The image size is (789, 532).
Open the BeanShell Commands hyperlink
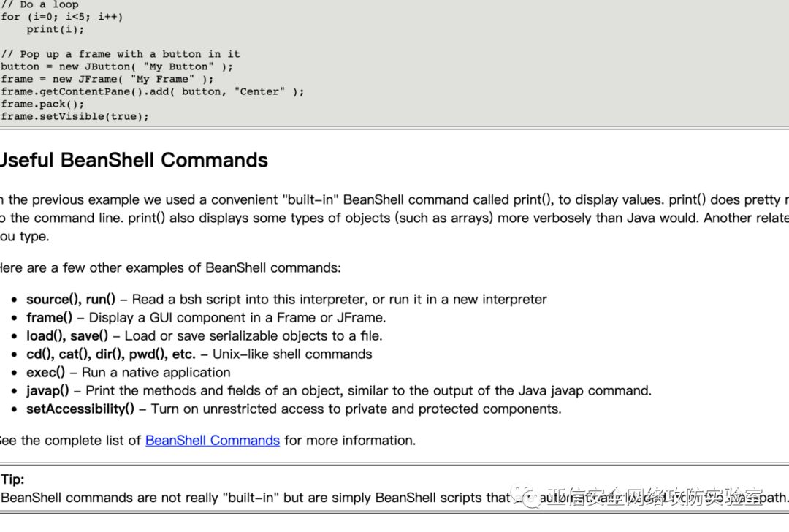coord(212,441)
